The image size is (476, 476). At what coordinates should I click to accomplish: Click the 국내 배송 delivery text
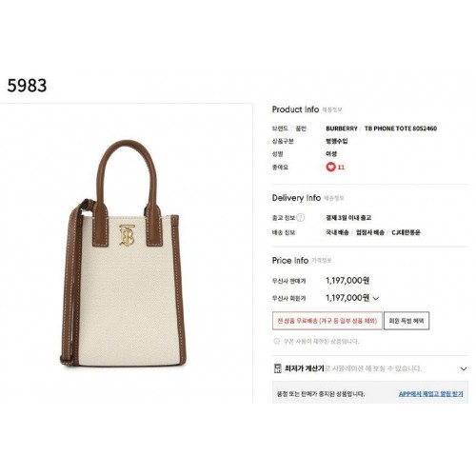click(x=337, y=232)
